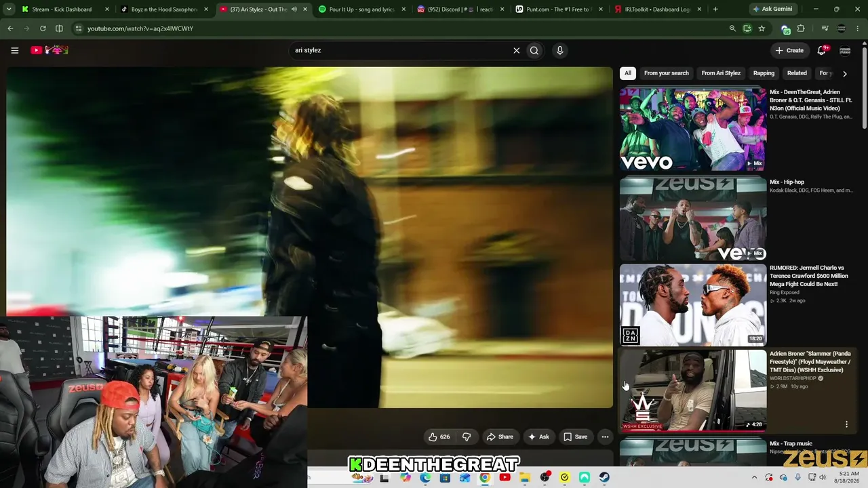Expand the system tray hidden icons
The image size is (868, 488).
pos(754,477)
